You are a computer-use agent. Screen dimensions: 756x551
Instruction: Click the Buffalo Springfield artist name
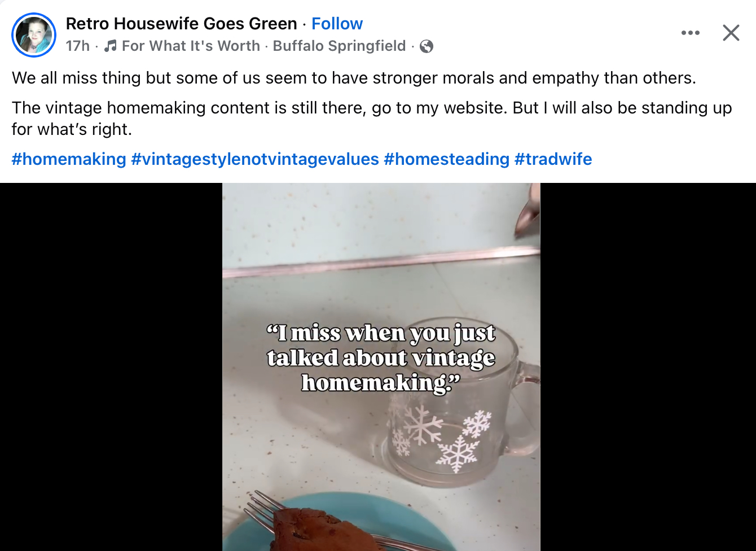(x=339, y=46)
